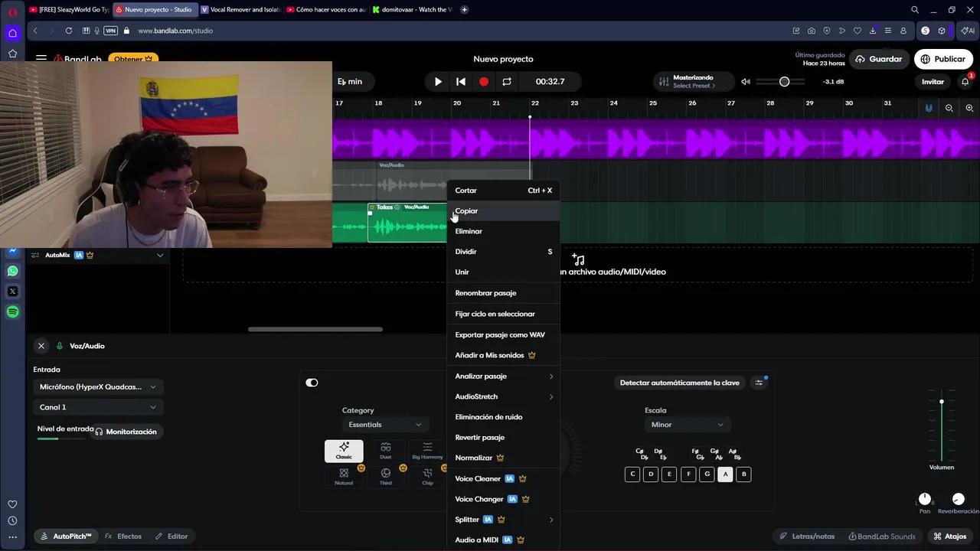Click Detectar automáticamente la clave
Image resolution: width=980 pixels, height=551 pixels.
click(x=680, y=383)
